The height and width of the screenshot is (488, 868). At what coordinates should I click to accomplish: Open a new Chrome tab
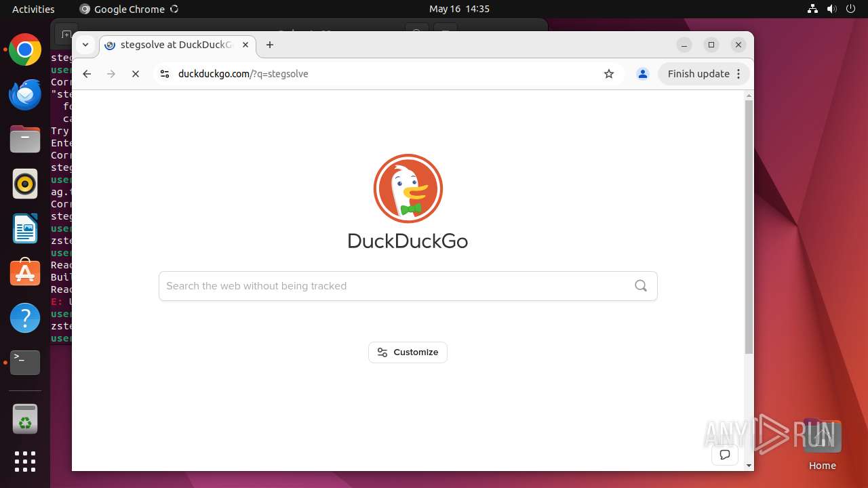pos(270,45)
